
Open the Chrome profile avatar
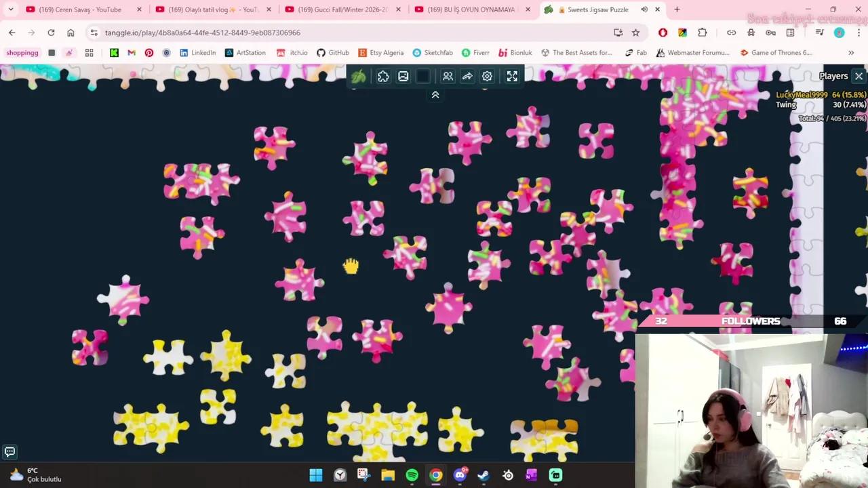[839, 33]
